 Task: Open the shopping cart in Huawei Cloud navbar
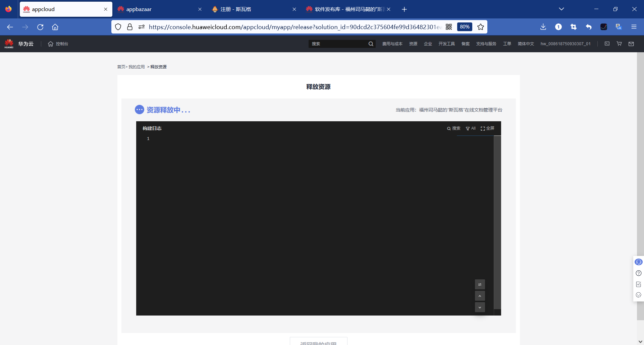[619, 44]
